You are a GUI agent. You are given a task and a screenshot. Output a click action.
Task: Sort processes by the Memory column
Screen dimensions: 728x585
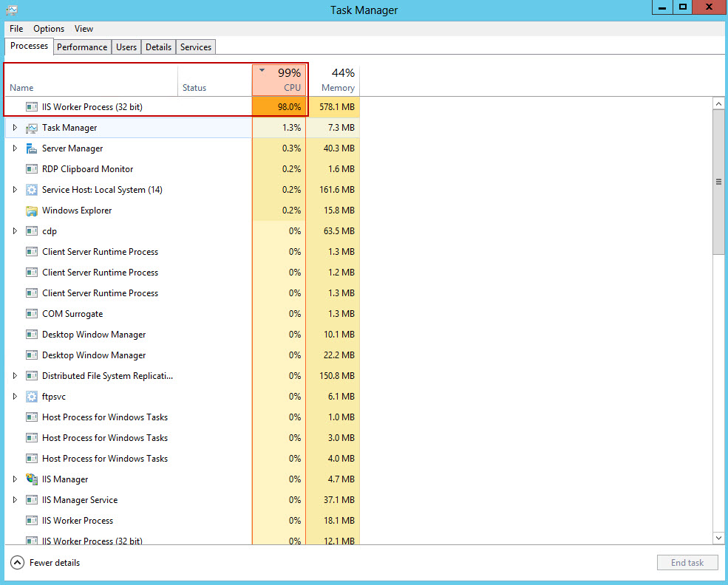coord(337,78)
